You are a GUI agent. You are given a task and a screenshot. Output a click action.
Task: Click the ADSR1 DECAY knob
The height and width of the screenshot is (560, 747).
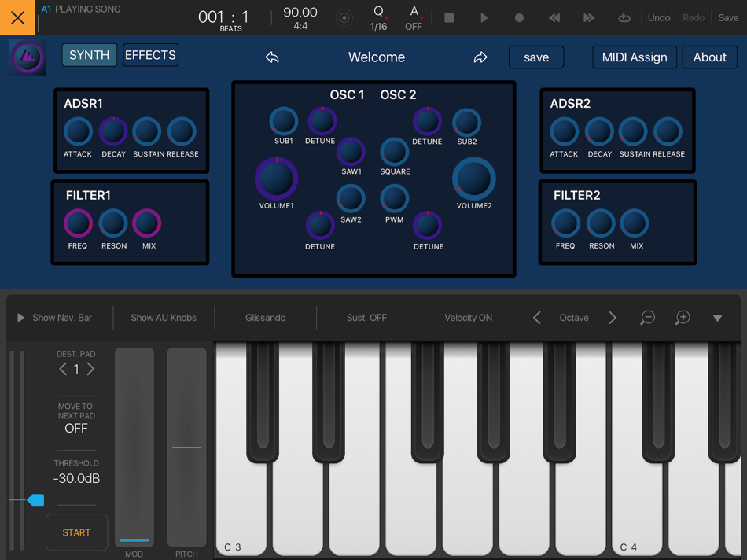pos(113,131)
